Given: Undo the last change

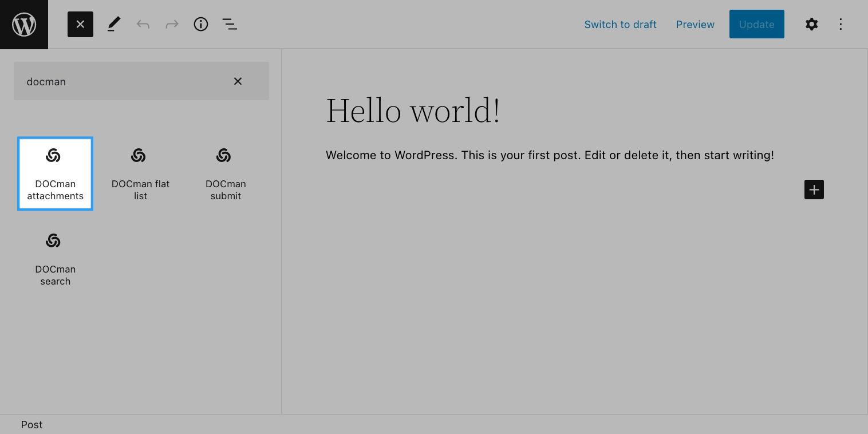Looking at the screenshot, I should (143, 24).
